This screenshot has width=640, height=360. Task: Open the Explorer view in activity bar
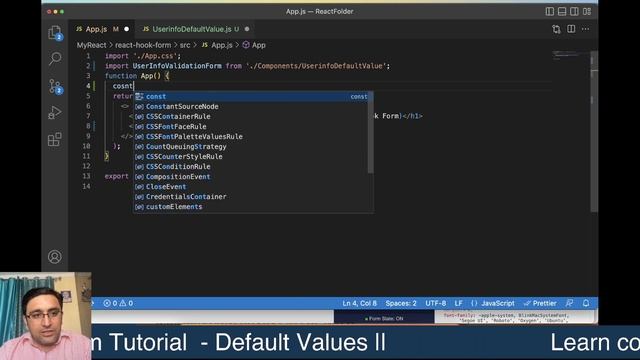tap(55, 32)
